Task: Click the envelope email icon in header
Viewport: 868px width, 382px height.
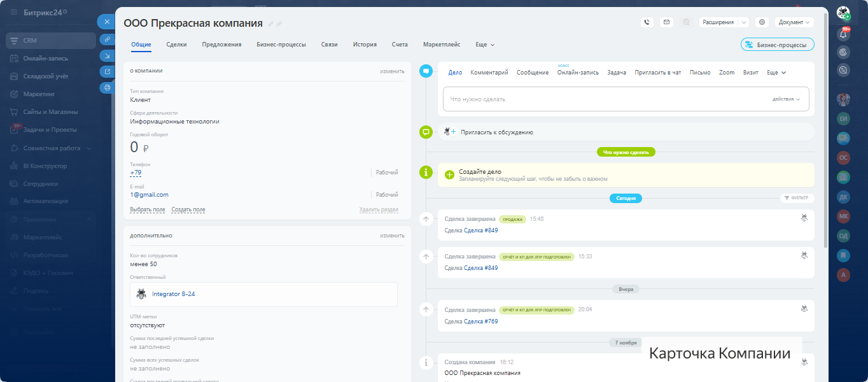Action: point(666,22)
